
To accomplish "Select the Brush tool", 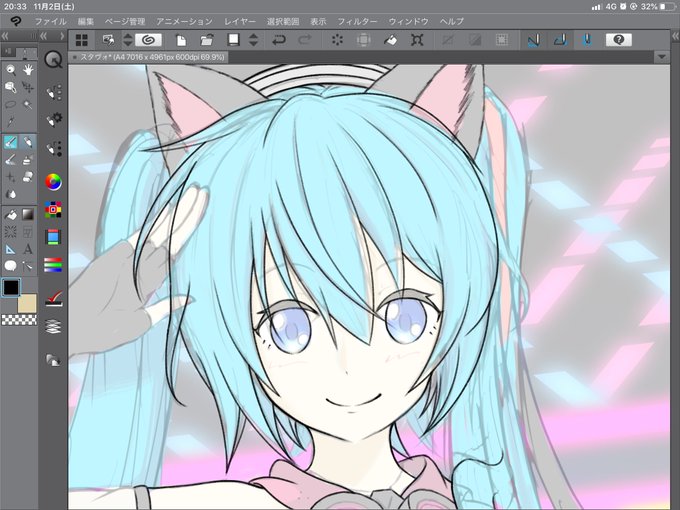I will pos(10,160).
